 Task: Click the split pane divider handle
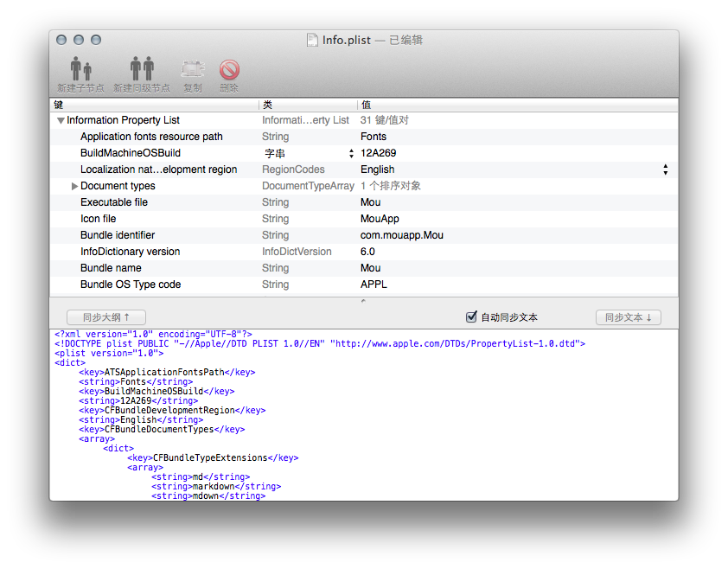point(363,301)
